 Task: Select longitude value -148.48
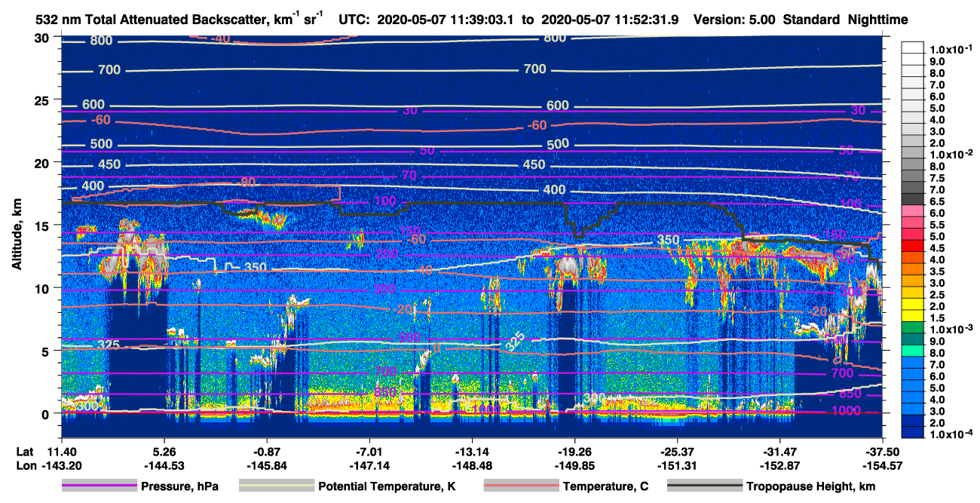pyautogui.click(x=472, y=466)
